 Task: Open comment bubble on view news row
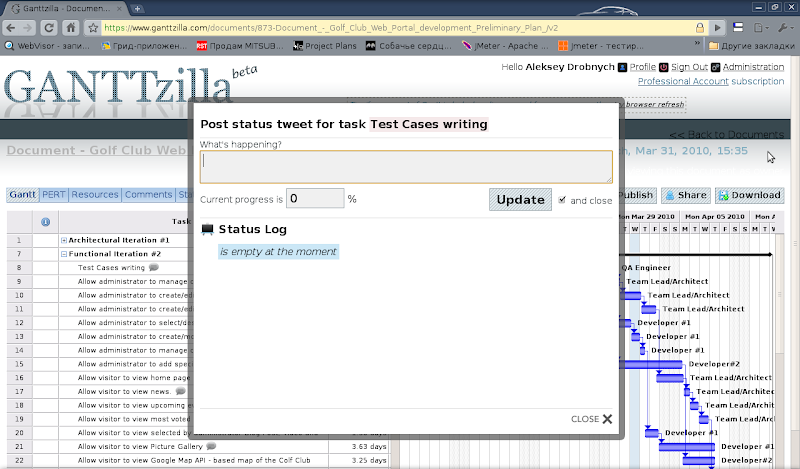(x=181, y=391)
